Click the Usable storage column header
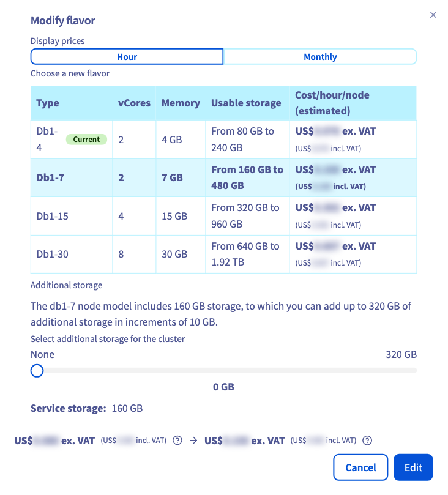Viewport: 448px width, 495px height. pyautogui.click(x=247, y=103)
